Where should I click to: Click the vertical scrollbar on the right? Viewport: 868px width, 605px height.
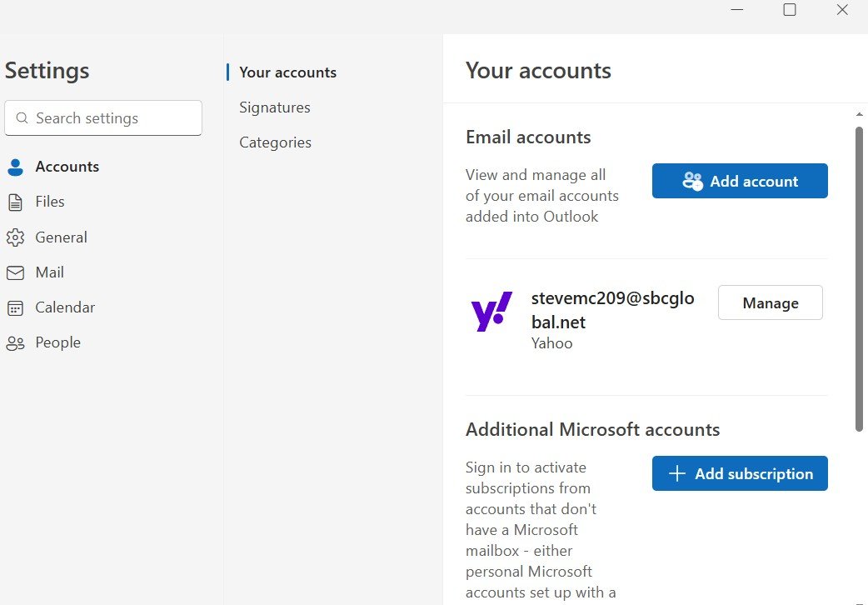click(x=859, y=275)
